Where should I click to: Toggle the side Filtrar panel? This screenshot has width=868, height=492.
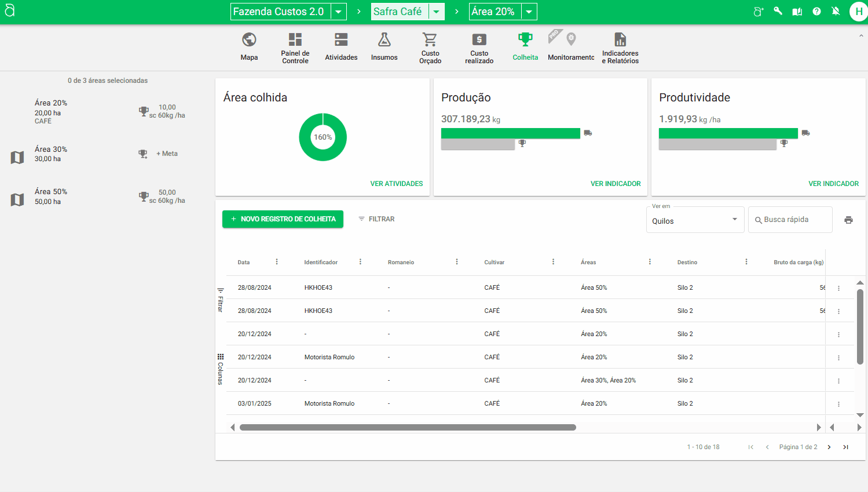(x=220, y=300)
